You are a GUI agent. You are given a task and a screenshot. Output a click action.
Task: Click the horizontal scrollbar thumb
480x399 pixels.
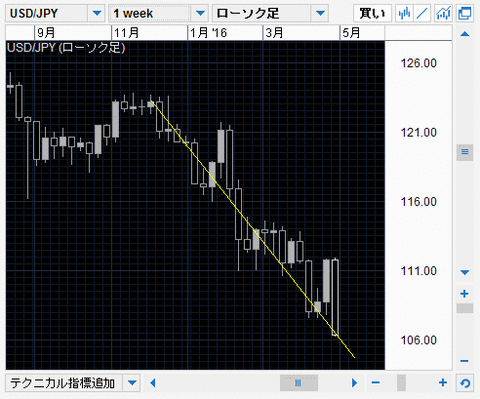click(299, 383)
